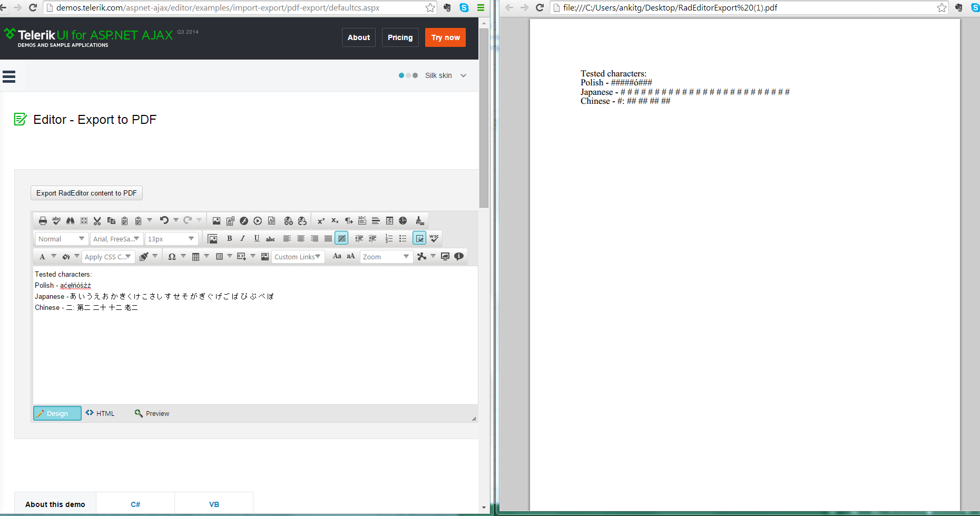Screen dimensions: 980x516
Task: Open the Apply CSS Class dropdown
Action: point(109,257)
